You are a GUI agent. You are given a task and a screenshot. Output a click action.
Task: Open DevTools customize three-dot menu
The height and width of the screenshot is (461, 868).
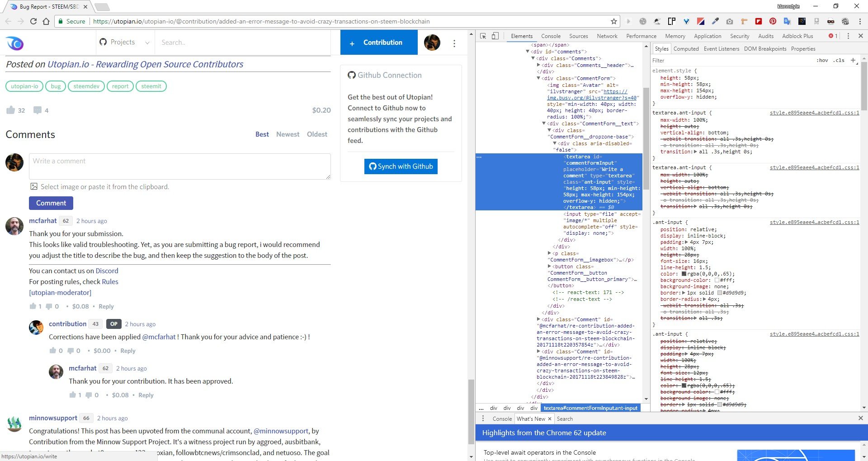tap(848, 36)
